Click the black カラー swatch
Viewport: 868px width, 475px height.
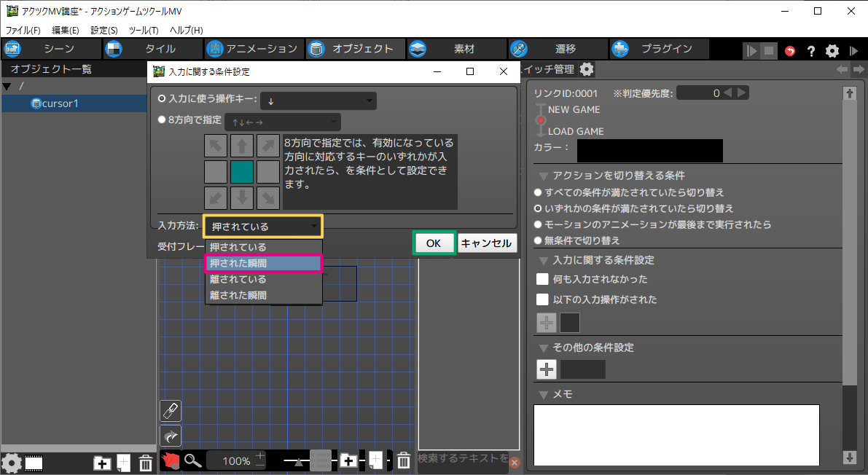[x=649, y=151]
